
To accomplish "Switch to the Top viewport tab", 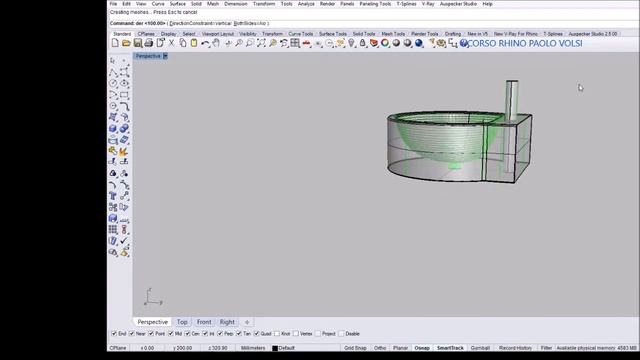I will coord(182,322).
